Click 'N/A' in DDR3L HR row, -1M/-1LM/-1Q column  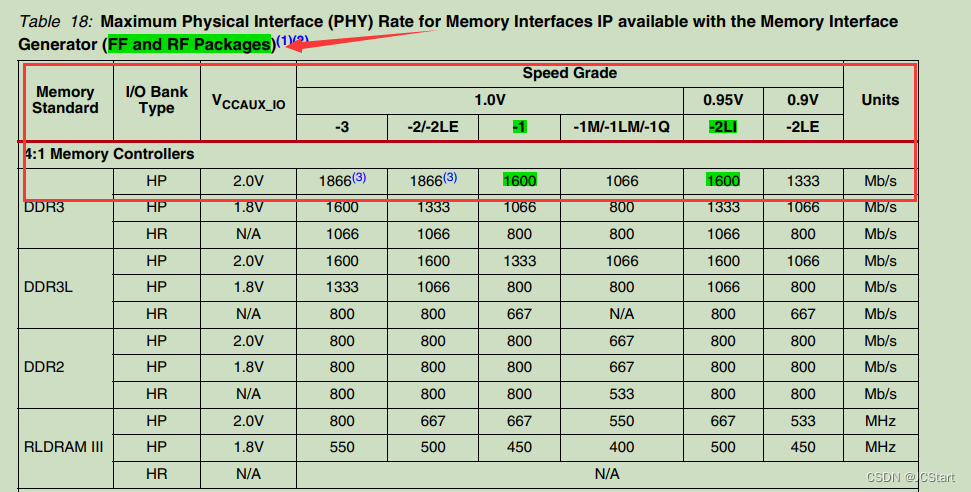(x=622, y=314)
